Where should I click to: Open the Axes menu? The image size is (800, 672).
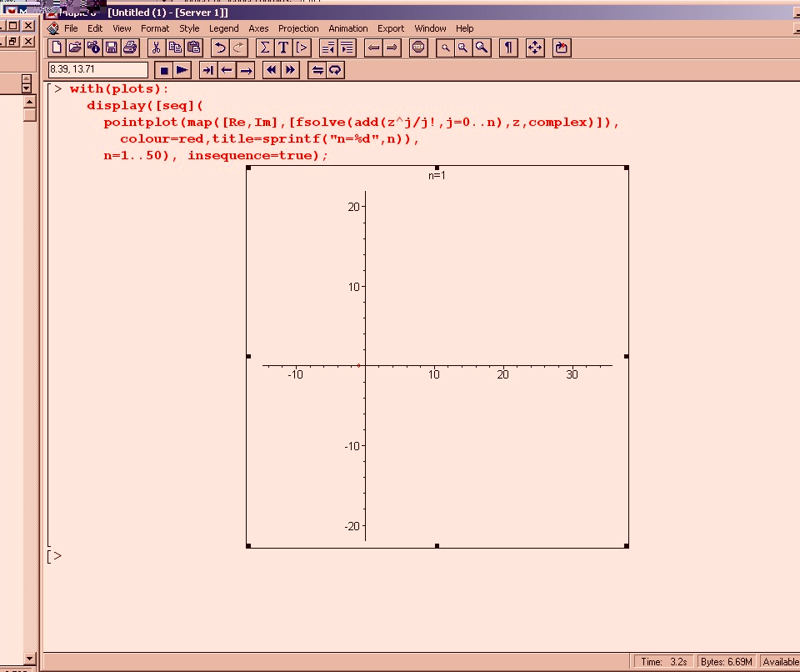click(258, 28)
